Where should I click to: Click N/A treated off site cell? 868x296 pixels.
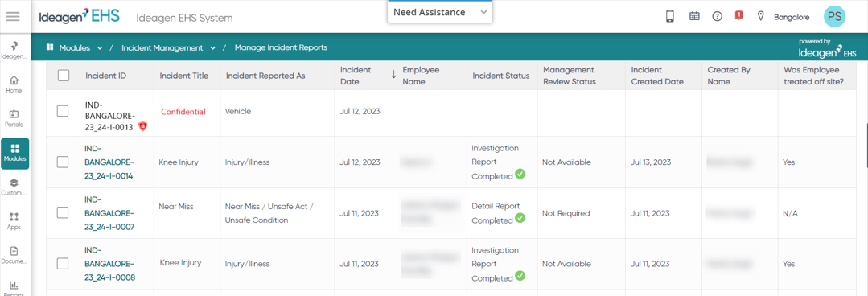tap(791, 213)
